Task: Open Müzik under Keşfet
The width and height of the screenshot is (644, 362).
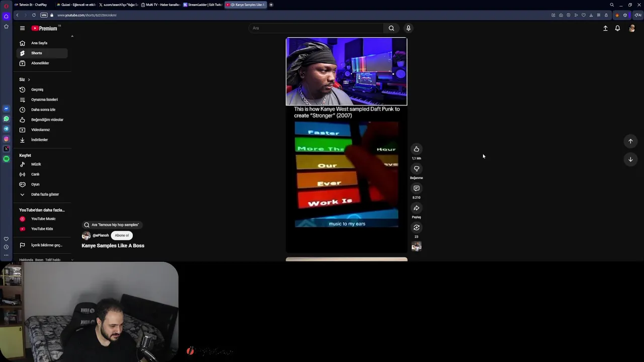Action: [42, 164]
